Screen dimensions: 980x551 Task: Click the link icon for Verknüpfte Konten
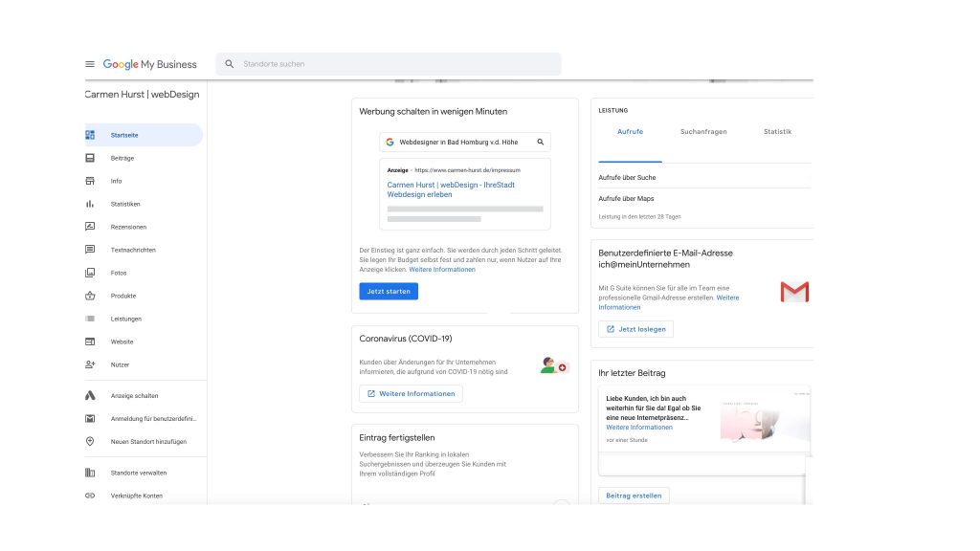(x=90, y=496)
